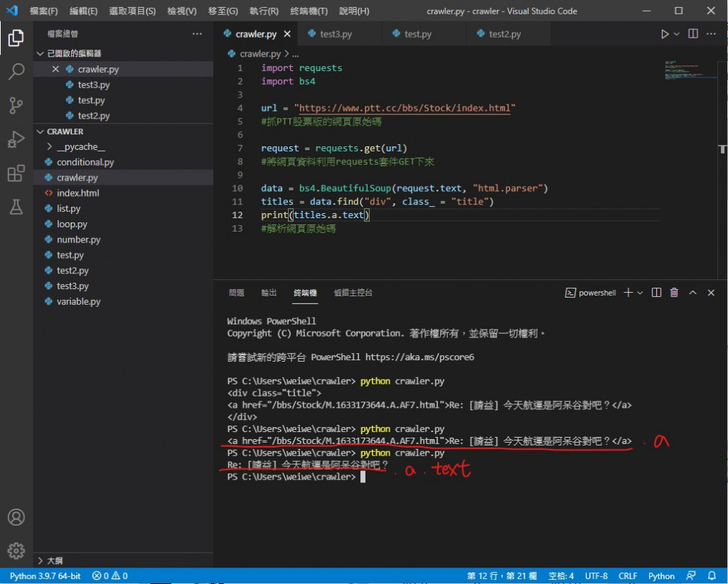Viewport: 728px width, 584px height.
Task: Open the Manage gear settings icon
Action: click(16, 551)
